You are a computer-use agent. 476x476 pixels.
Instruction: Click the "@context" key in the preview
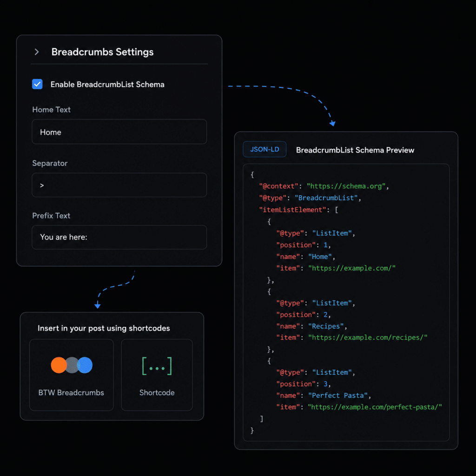279,186
